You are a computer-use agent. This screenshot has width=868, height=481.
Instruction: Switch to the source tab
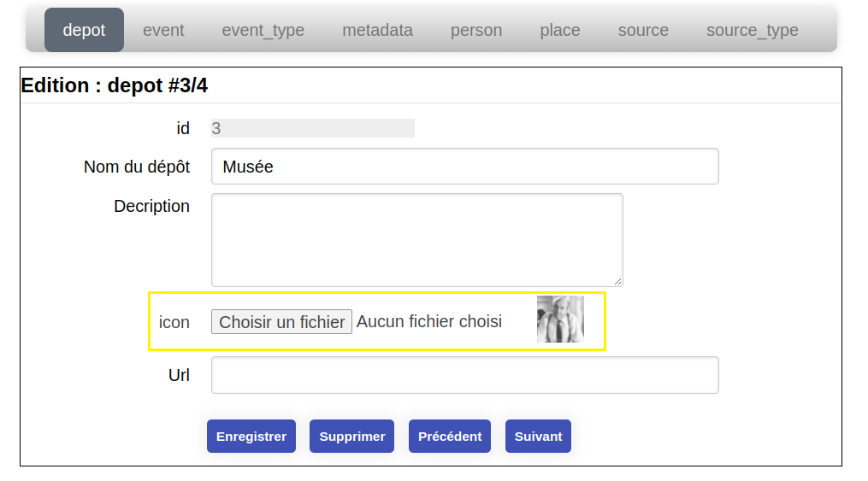[643, 30]
